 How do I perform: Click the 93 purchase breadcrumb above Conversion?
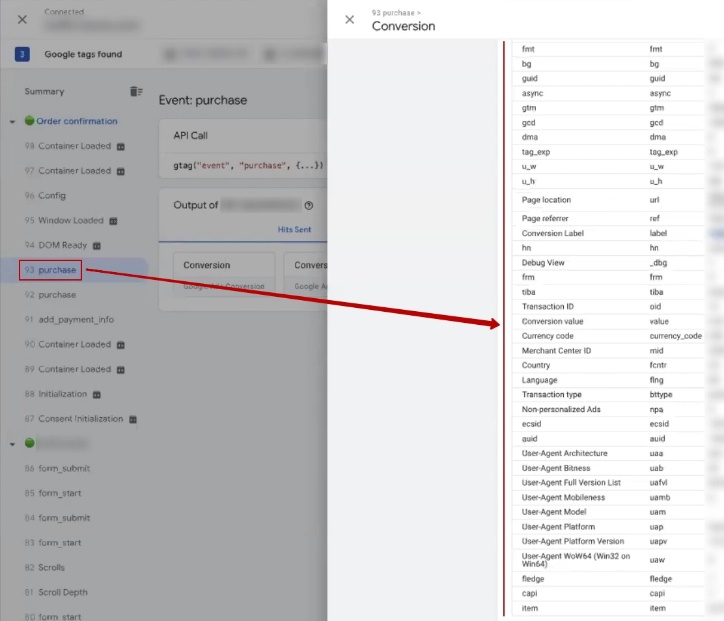(391, 13)
